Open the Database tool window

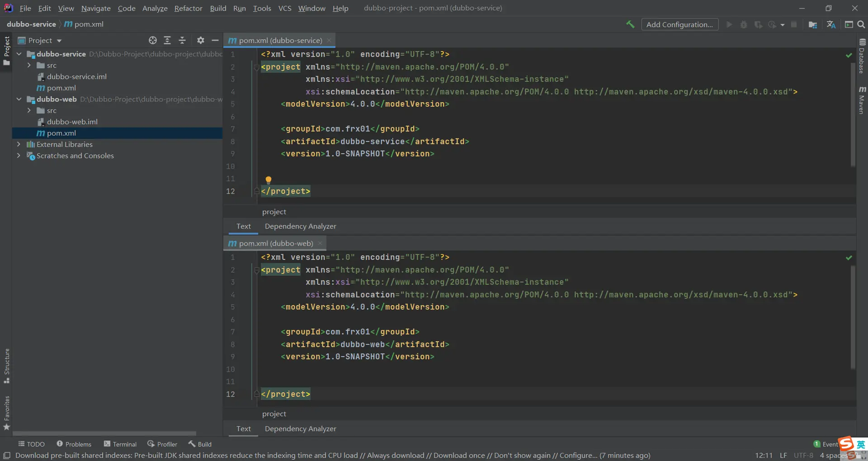pos(862,56)
